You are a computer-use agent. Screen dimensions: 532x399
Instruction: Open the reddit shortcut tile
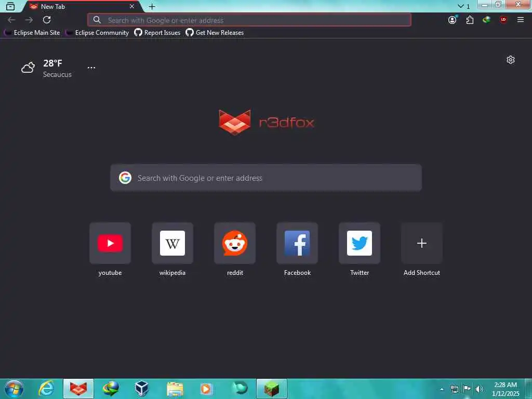click(x=235, y=243)
